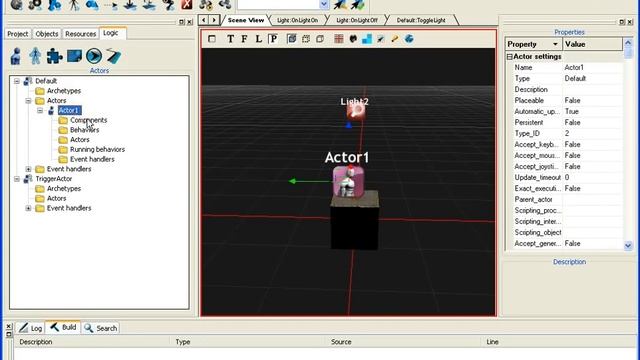The height and width of the screenshot is (360, 640).
Task: Click the small arrow pointer icon in scene toolbar
Action: (381, 39)
